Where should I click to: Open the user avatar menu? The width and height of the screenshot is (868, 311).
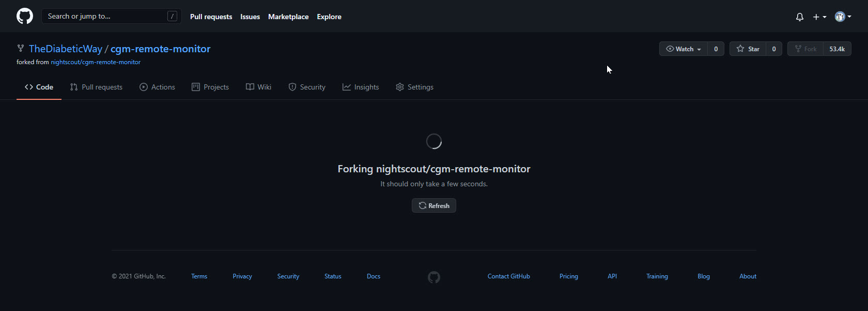(x=843, y=17)
